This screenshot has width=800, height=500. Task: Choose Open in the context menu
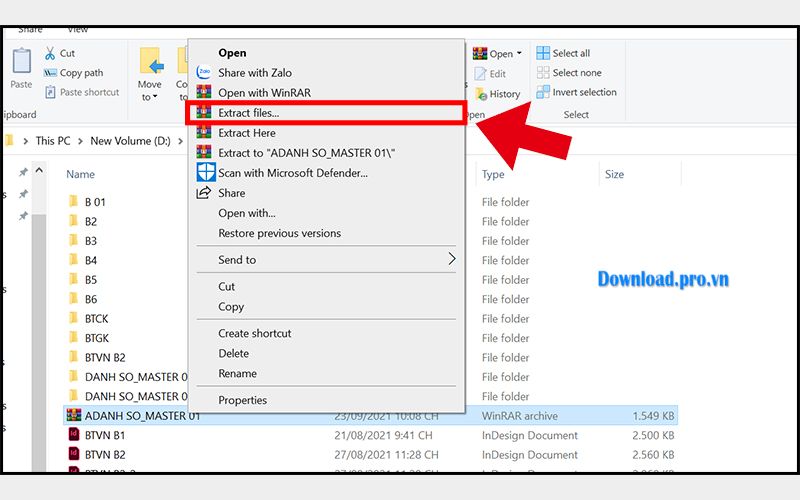(x=232, y=53)
